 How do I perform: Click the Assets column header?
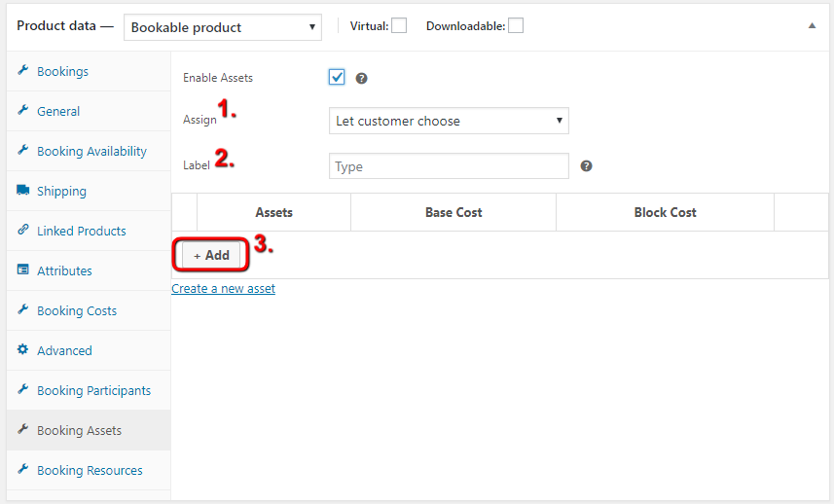273,212
